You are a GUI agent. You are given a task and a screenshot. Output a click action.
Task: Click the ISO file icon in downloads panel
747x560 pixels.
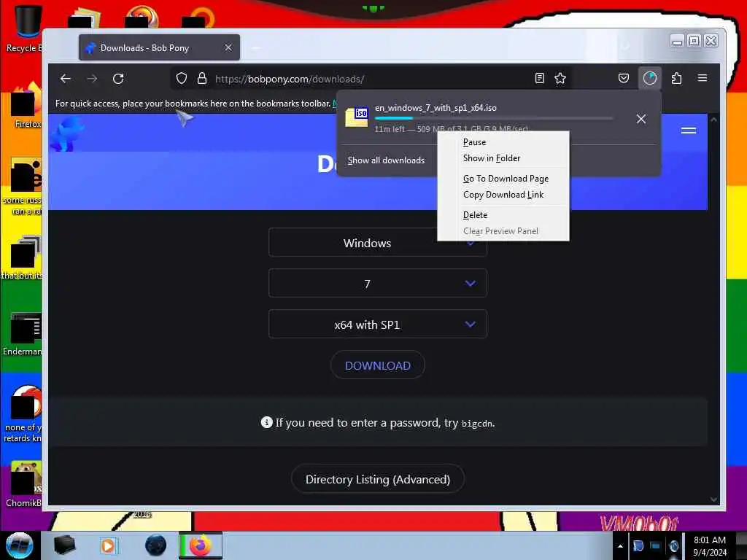[357, 117]
